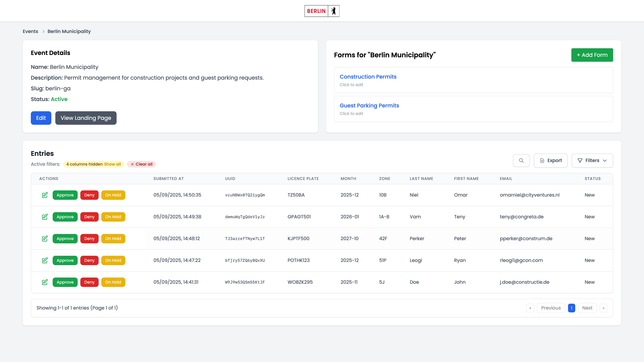The width and height of the screenshot is (644, 362).
Task: Open the edit pencil icon for entry TZ50BA
Action: click(x=45, y=195)
